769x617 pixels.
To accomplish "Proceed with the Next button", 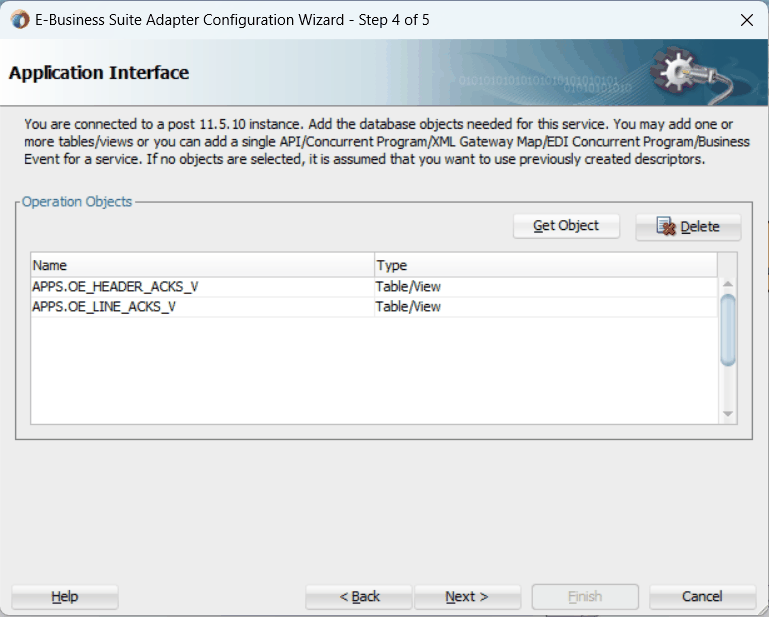I will [467, 597].
